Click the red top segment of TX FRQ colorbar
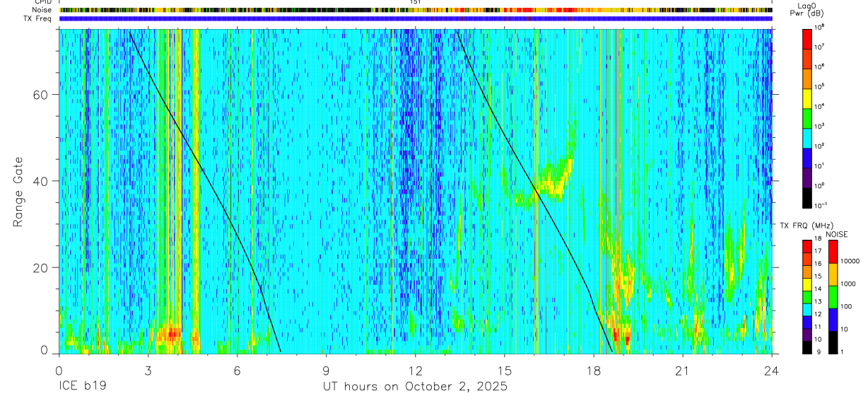The width and height of the screenshot is (868, 401). (807, 247)
